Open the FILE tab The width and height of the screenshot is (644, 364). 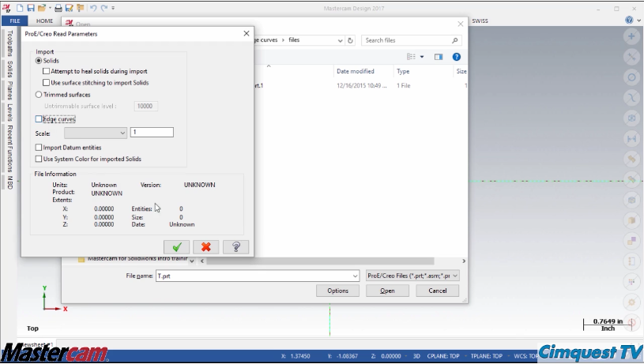coord(15,21)
